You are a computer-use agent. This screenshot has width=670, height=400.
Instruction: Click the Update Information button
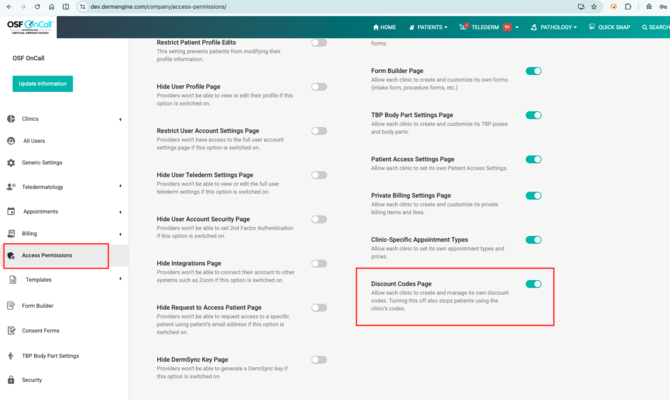(43, 84)
